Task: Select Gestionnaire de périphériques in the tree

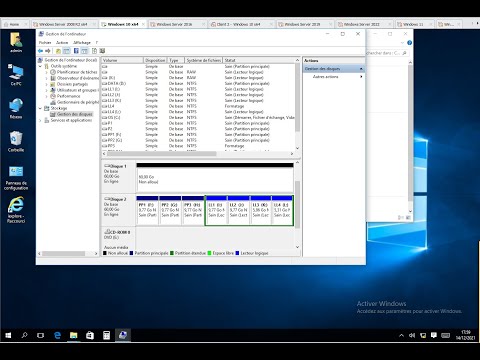Action: pyautogui.click(x=78, y=102)
